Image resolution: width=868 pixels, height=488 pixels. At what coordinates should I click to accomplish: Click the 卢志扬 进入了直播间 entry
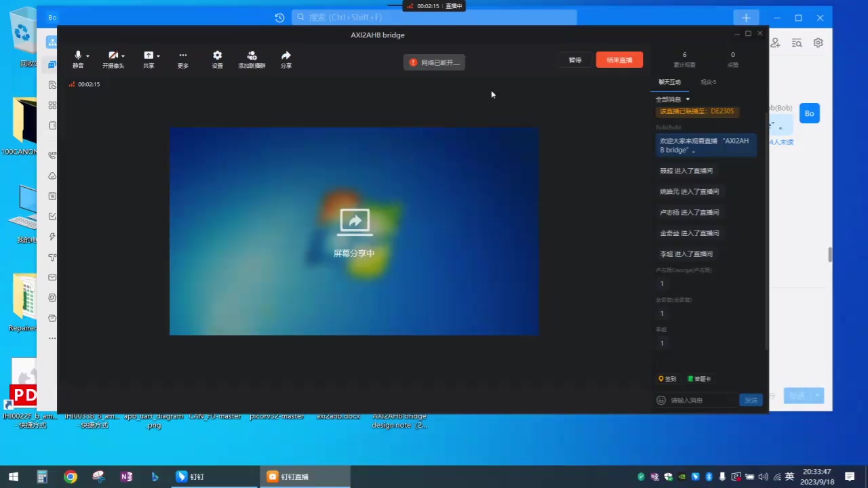[689, 212]
